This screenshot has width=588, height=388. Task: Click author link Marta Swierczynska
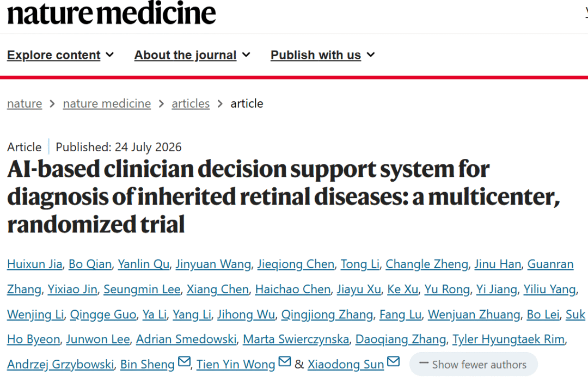(x=296, y=339)
